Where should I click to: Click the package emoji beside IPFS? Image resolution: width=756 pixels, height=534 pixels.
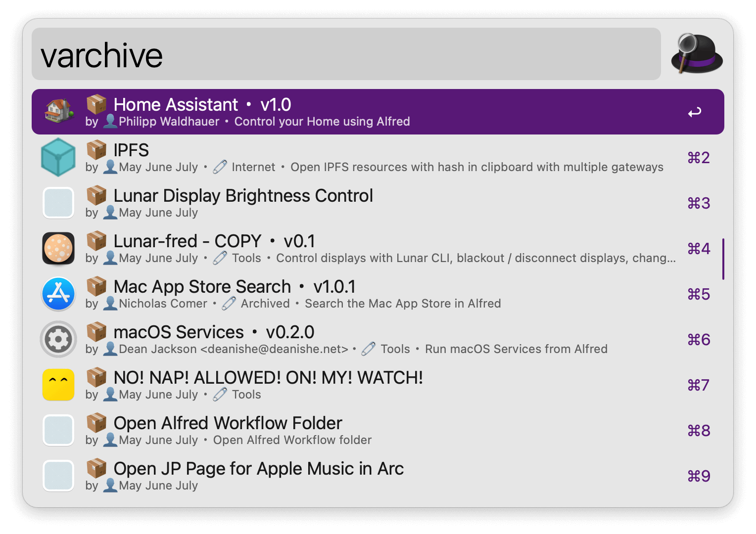point(96,150)
